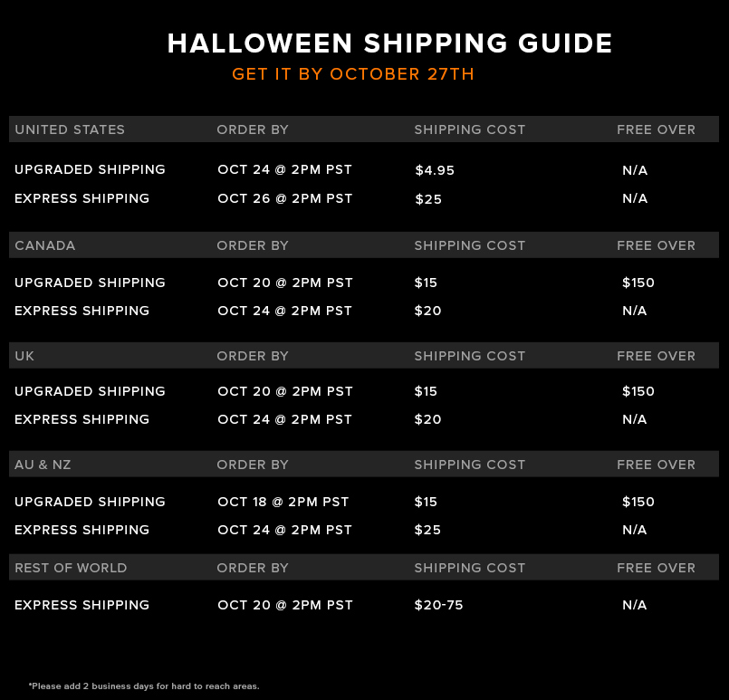This screenshot has width=729, height=700.
Task: Click the Oct 18 @ 2PM PST deadline
Action: coord(283,502)
